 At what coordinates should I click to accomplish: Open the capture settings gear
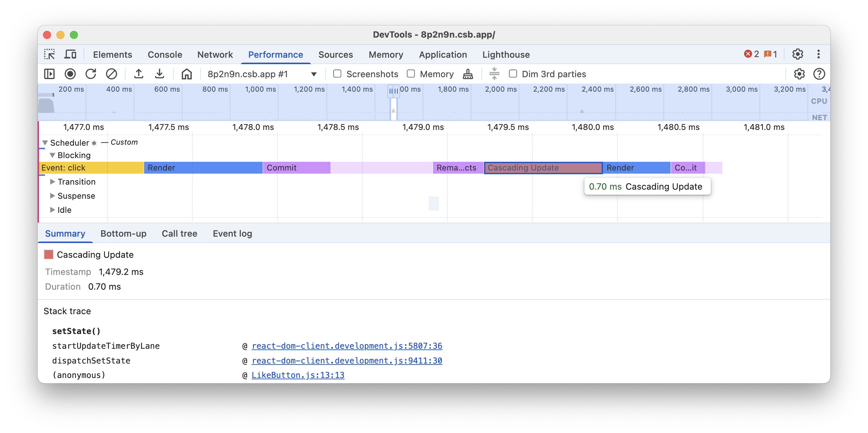pyautogui.click(x=799, y=74)
